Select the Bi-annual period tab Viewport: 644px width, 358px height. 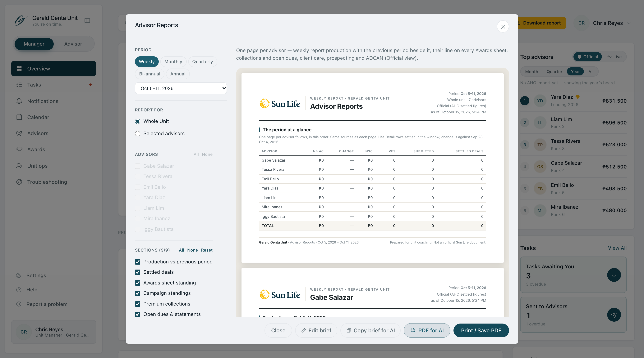pyautogui.click(x=149, y=74)
